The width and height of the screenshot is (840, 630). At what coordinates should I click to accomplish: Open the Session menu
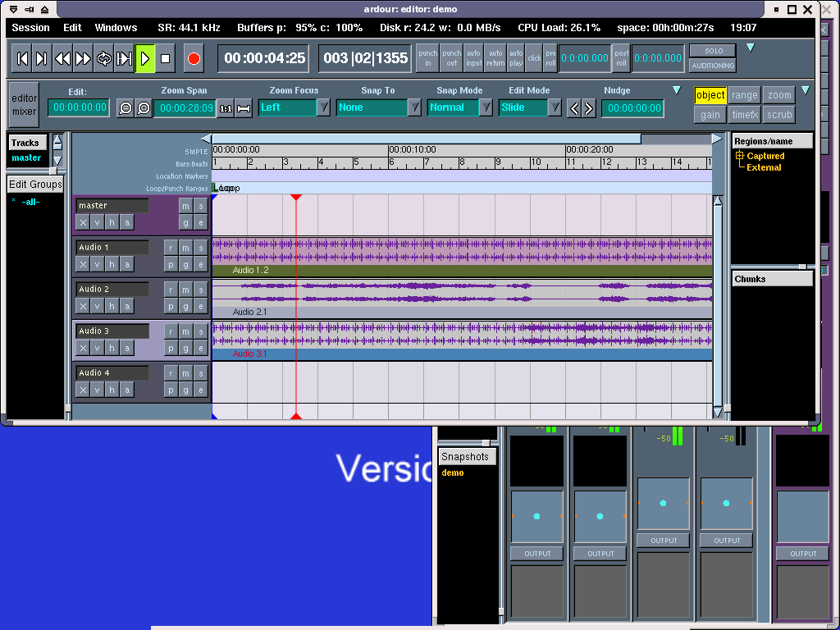[31, 28]
